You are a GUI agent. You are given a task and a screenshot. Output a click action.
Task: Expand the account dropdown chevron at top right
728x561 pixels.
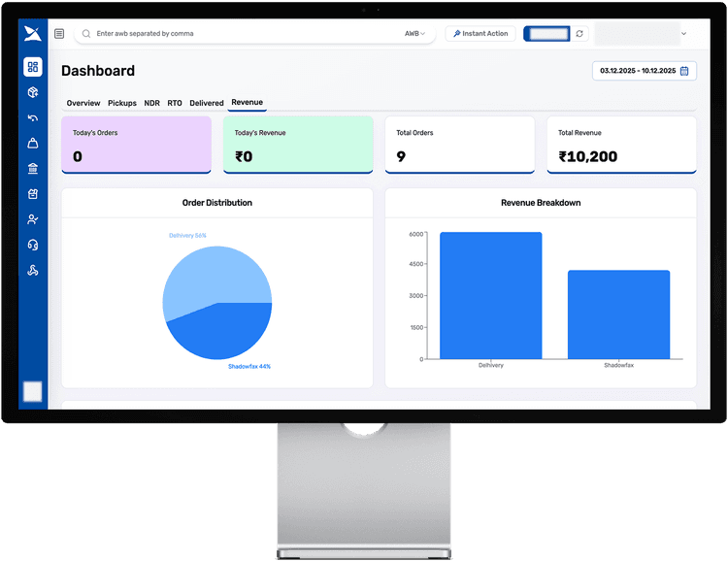[x=683, y=34]
